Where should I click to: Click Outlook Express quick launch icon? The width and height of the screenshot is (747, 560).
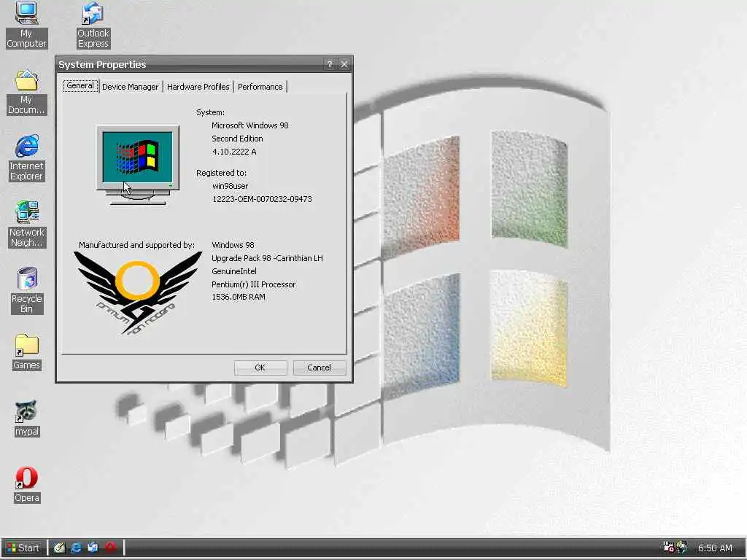93,548
